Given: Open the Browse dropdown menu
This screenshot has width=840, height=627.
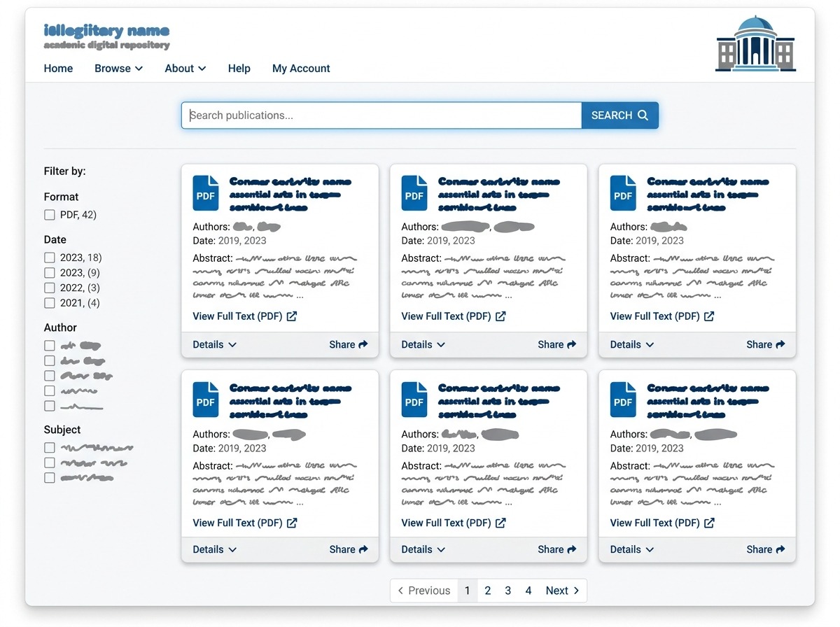Looking at the screenshot, I should click(119, 69).
